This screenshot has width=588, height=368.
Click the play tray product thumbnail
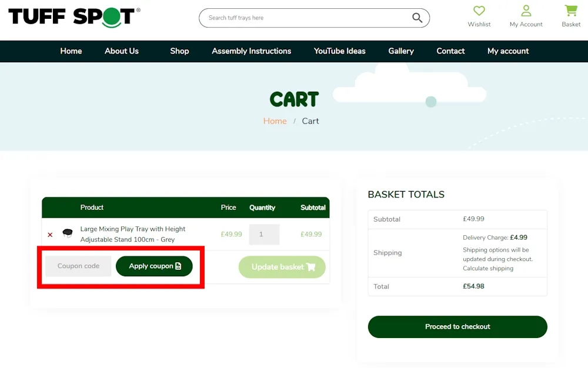coord(68,233)
